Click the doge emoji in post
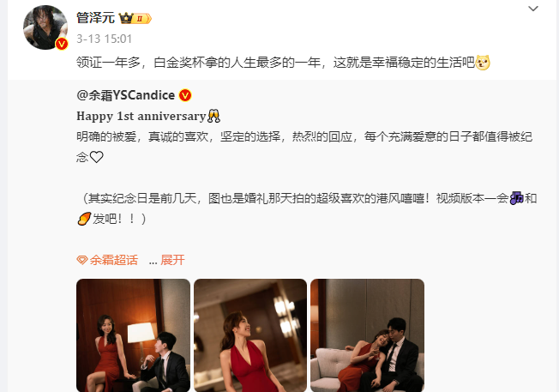This screenshot has width=559, height=392. [x=483, y=63]
